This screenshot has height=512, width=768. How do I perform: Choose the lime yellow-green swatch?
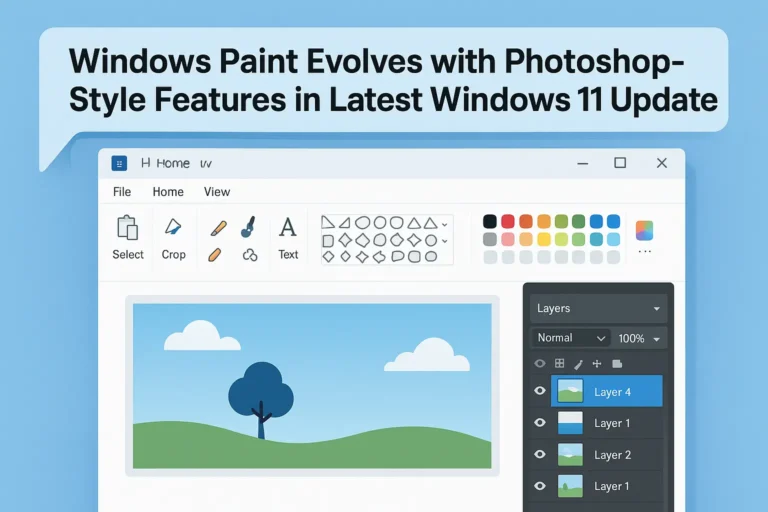561,239
